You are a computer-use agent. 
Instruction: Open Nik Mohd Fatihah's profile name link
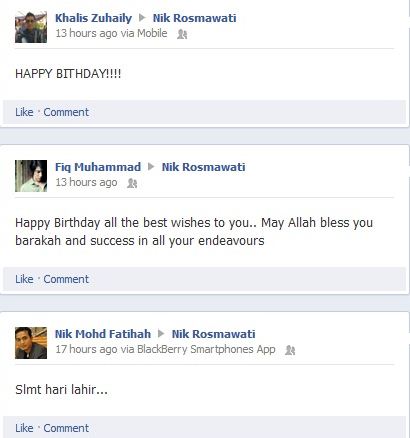(103, 334)
